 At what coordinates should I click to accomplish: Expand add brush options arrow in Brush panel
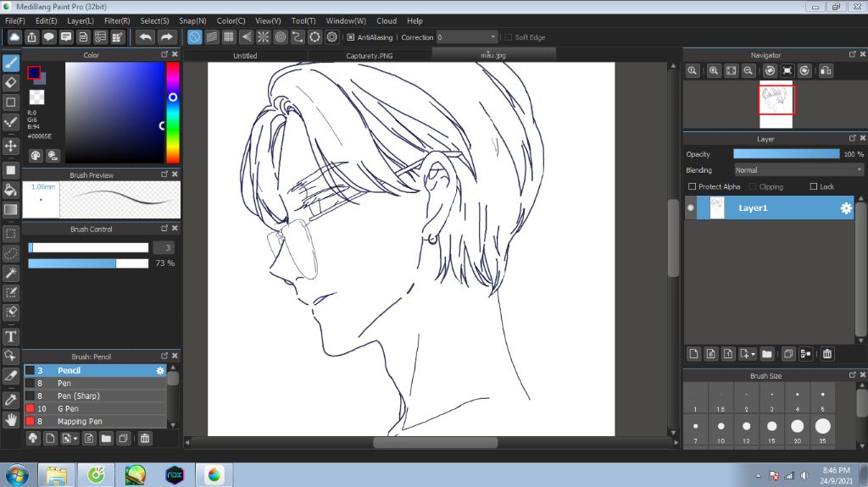pos(75,439)
